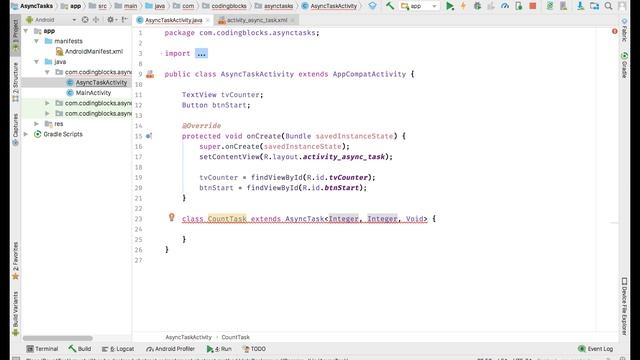Click the project panel gear settings icon

pyautogui.click(x=110, y=20)
